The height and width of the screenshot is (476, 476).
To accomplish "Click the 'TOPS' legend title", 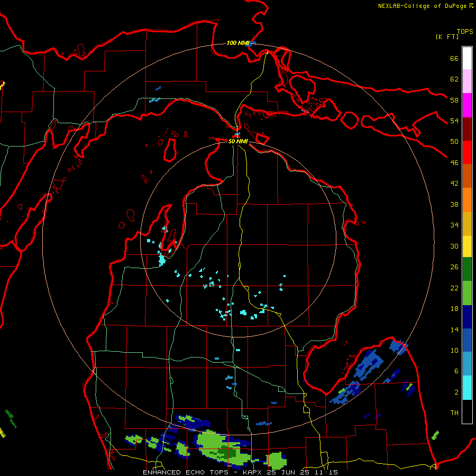I will [x=465, y=32].
